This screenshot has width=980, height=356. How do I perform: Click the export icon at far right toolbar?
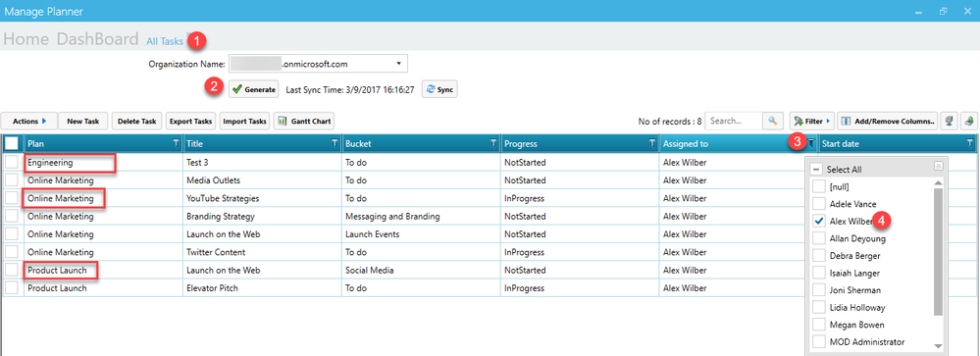tap(968, 122)
